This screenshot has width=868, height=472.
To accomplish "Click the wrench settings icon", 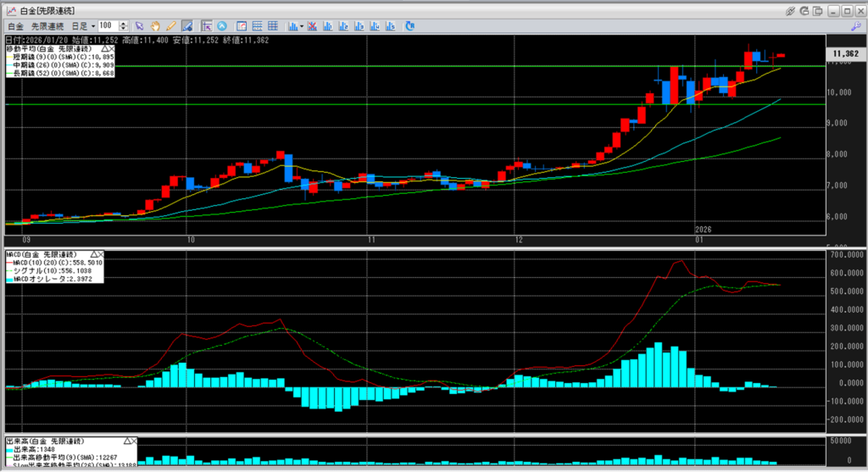I will 855,26.
